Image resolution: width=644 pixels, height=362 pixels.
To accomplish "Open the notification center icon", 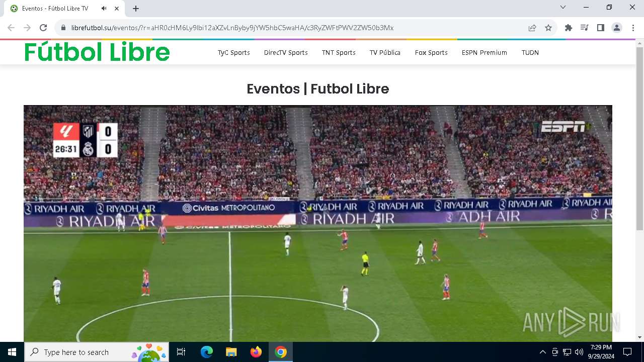I will tap(627, 352).
